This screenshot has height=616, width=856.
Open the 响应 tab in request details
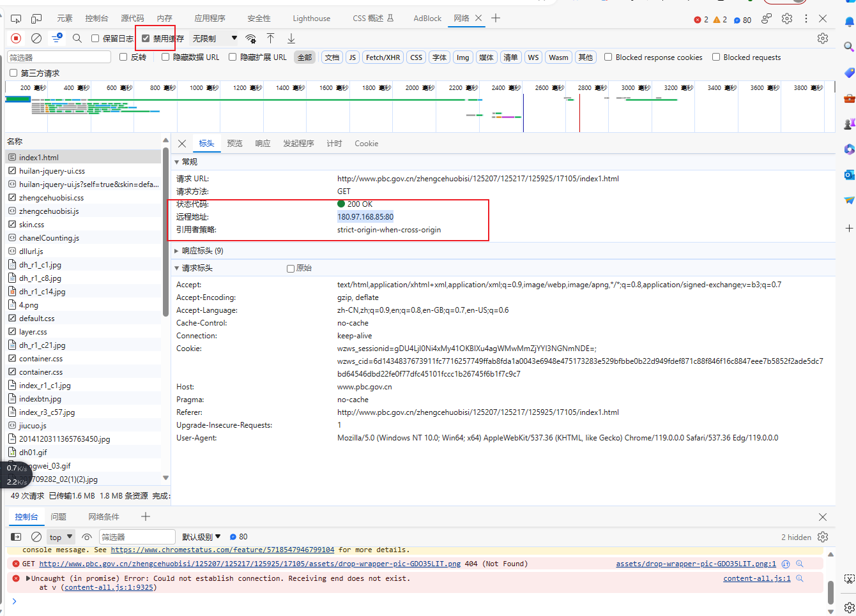263,144
